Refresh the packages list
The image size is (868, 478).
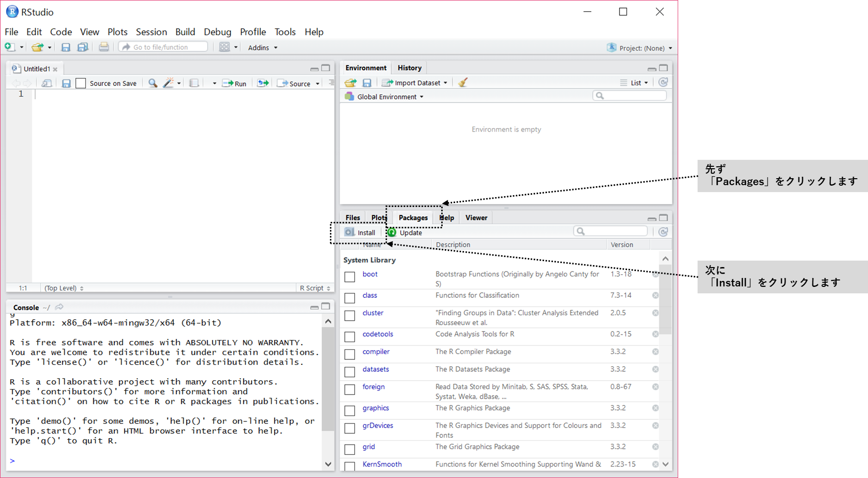click(x=663, y=232)
